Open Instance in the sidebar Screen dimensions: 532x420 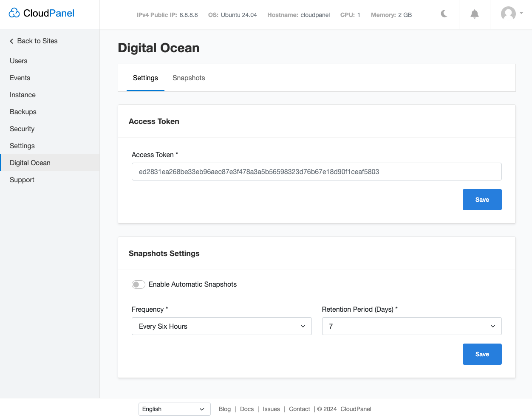(x=23, y=95)
